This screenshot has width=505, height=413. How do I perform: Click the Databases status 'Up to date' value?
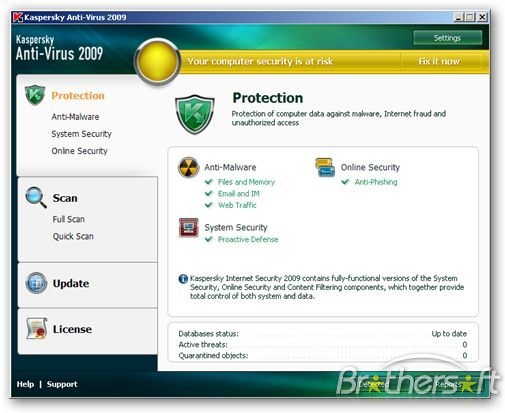point(449,334)
